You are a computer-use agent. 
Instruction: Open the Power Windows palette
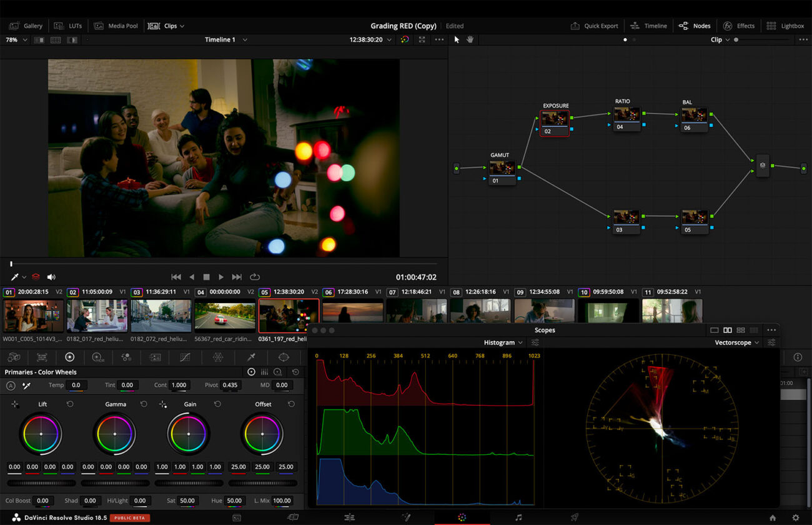pyautogui.click(x=285, y=357)
